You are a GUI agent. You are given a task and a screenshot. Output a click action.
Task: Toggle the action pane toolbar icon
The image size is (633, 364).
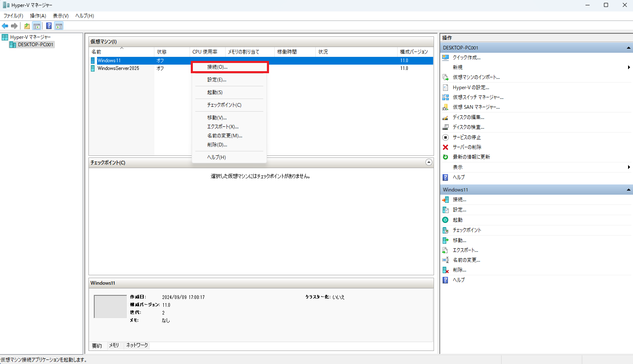(x=59, y=26)
